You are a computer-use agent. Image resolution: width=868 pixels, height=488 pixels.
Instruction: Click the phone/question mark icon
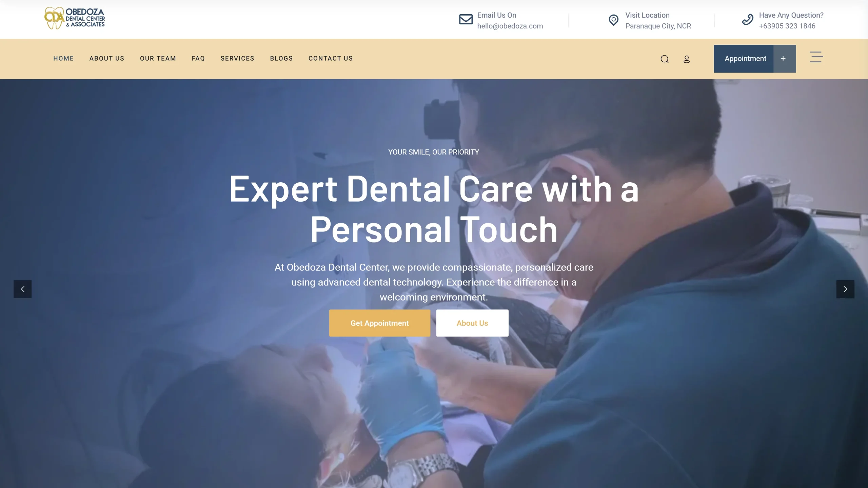pos(748,20)
